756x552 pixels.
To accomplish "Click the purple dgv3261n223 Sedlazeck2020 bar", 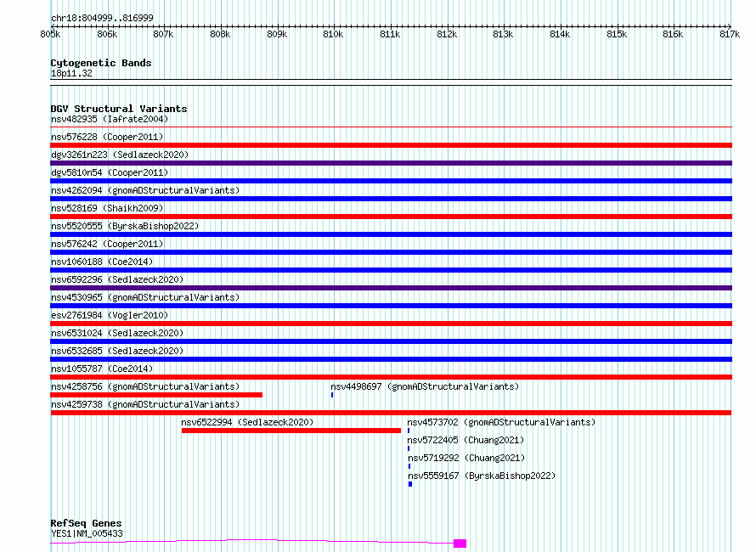I will 391,163.
